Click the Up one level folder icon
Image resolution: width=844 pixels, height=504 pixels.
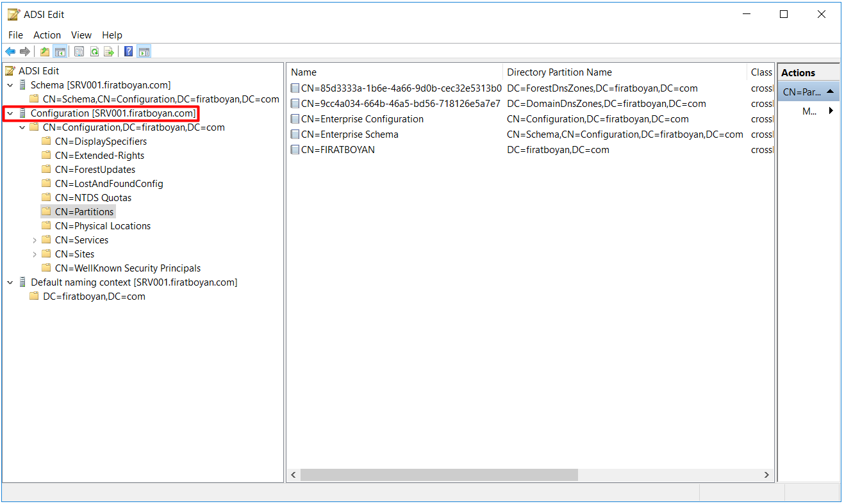coord(45,52)
